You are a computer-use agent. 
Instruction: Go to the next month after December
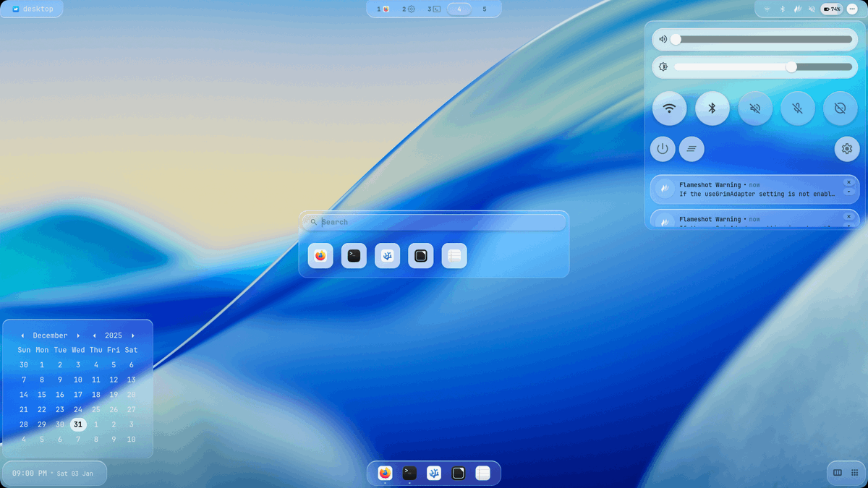tap(78, 335)
